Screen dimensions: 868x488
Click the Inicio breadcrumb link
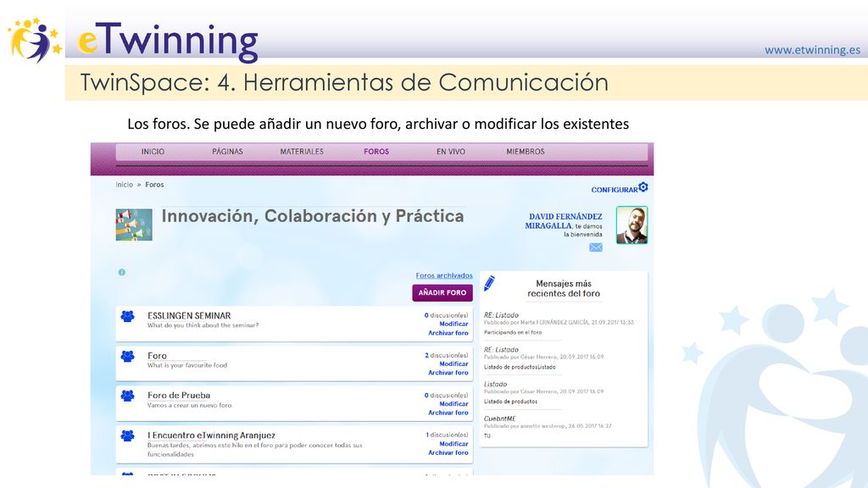click(x=125, y=185)
